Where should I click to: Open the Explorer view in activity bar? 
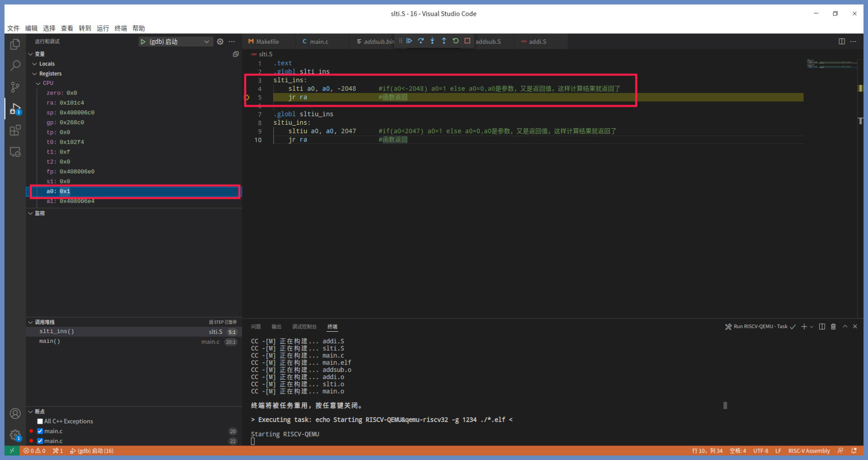point(15,44)
